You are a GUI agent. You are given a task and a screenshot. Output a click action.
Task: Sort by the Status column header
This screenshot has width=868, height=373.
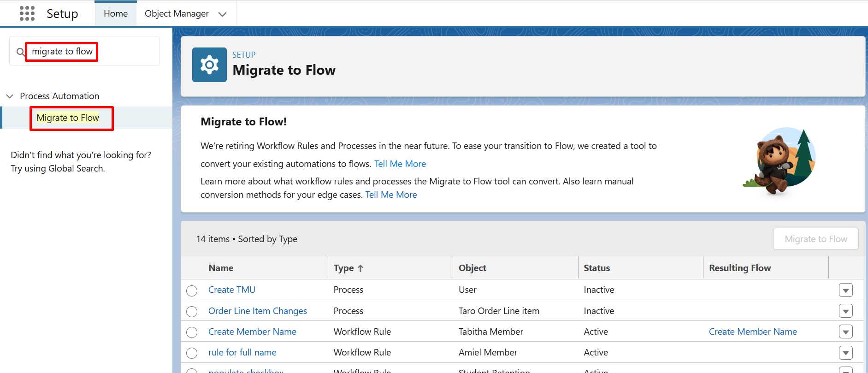click(x=597, y=268)
